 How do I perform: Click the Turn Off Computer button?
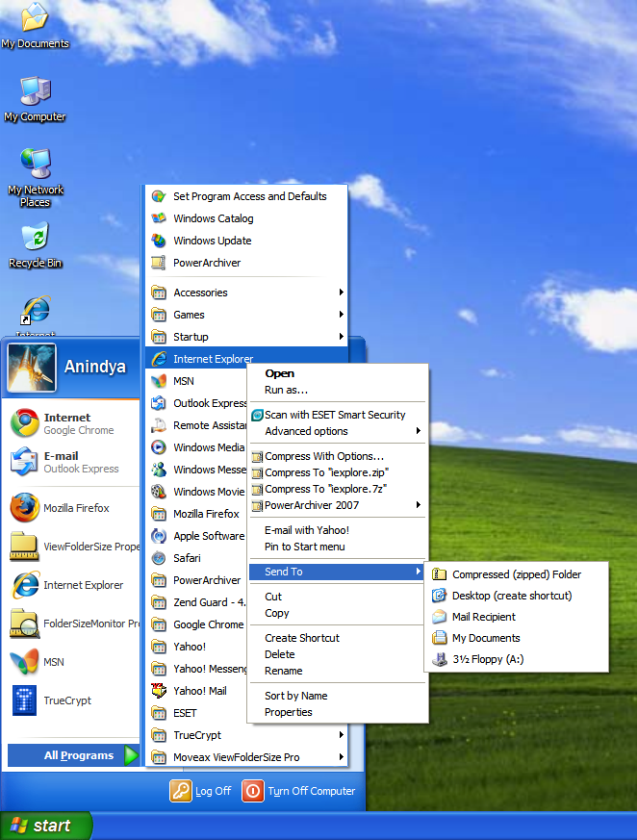coord(298,791)
